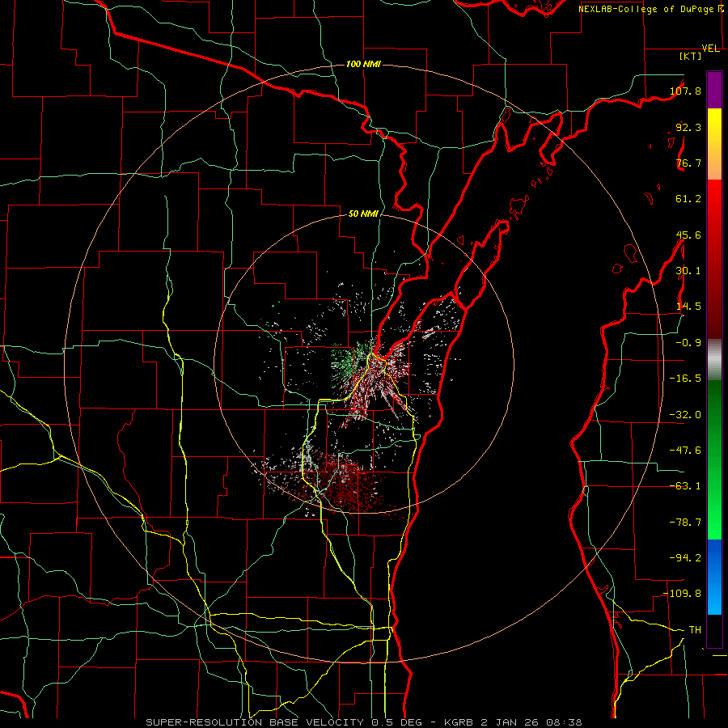Pick the red segment of the color bar
Image resolution: width=728 pixels, height=728 pixels.
714,259
